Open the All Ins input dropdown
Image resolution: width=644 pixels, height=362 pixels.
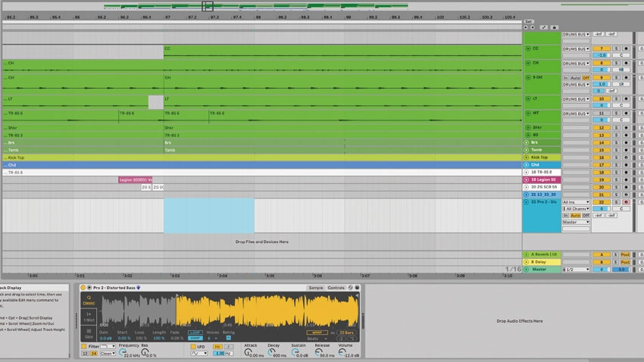pyautogui.click(x=576, y=202)
